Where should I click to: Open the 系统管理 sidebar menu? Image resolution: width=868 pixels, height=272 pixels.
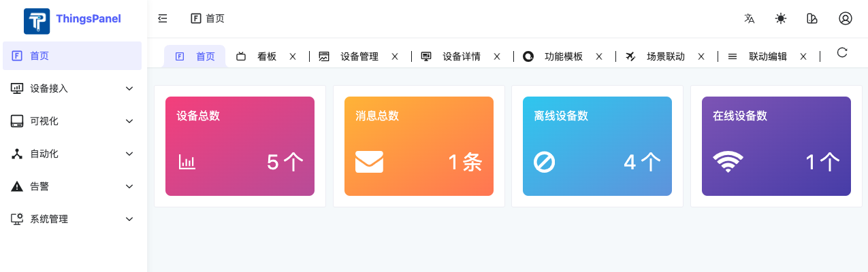click(72, 219)
